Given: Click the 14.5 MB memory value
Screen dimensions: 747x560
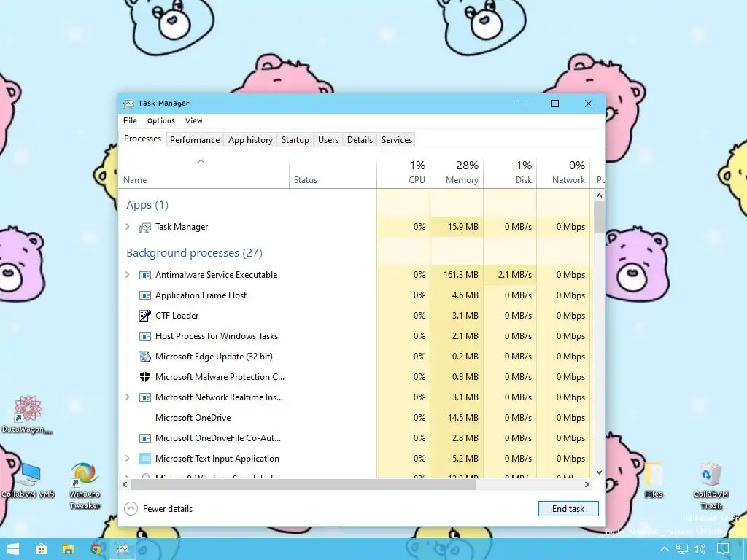Looking at the screenshot, I should 463,418.
